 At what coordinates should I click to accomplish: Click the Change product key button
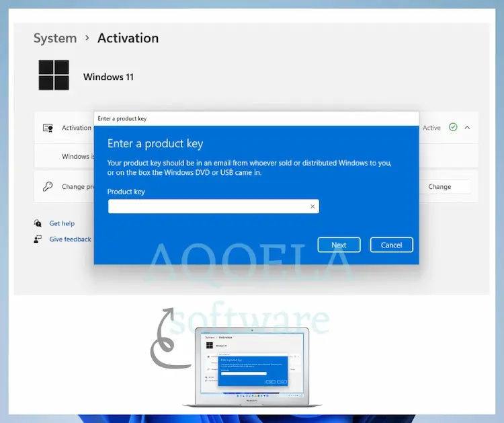tap(445, 186)
